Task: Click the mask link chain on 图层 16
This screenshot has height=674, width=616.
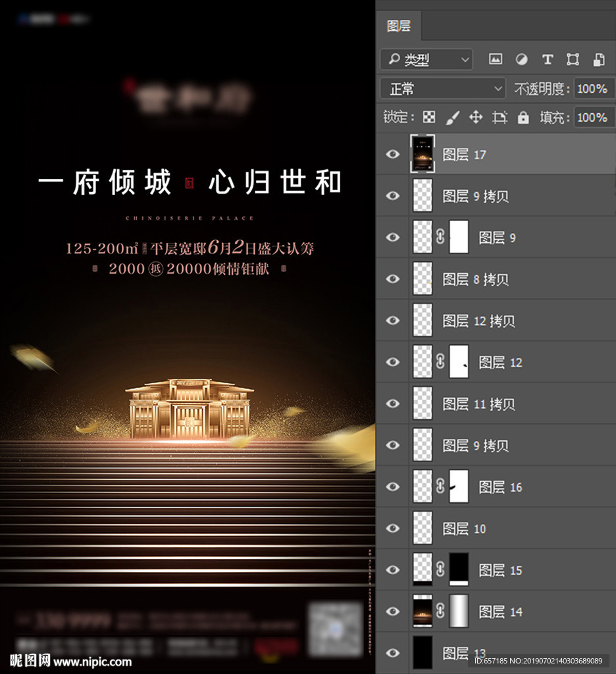Action: point(440,486)
